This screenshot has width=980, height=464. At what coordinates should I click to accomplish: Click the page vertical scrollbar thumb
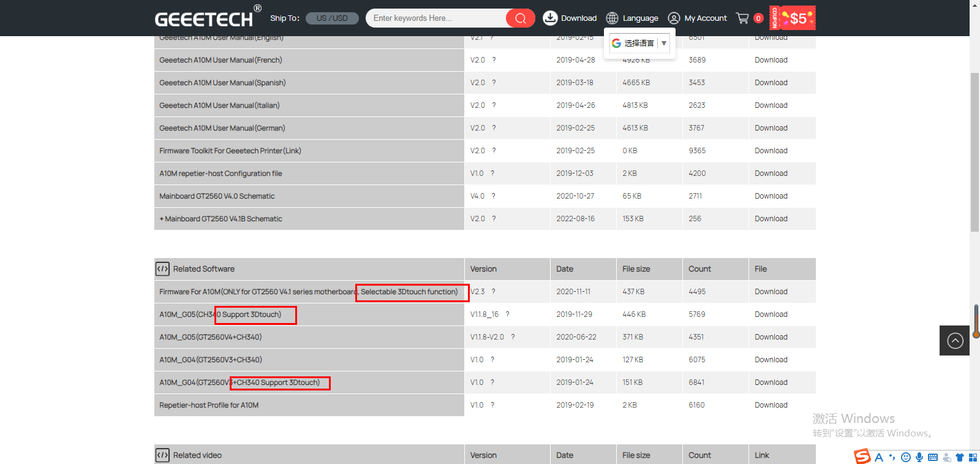point(974,152)
